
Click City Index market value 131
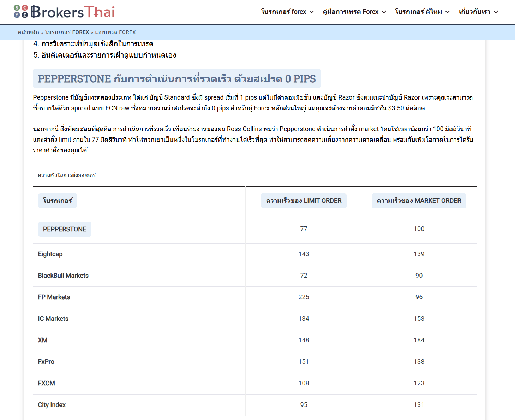click(419, 405)
